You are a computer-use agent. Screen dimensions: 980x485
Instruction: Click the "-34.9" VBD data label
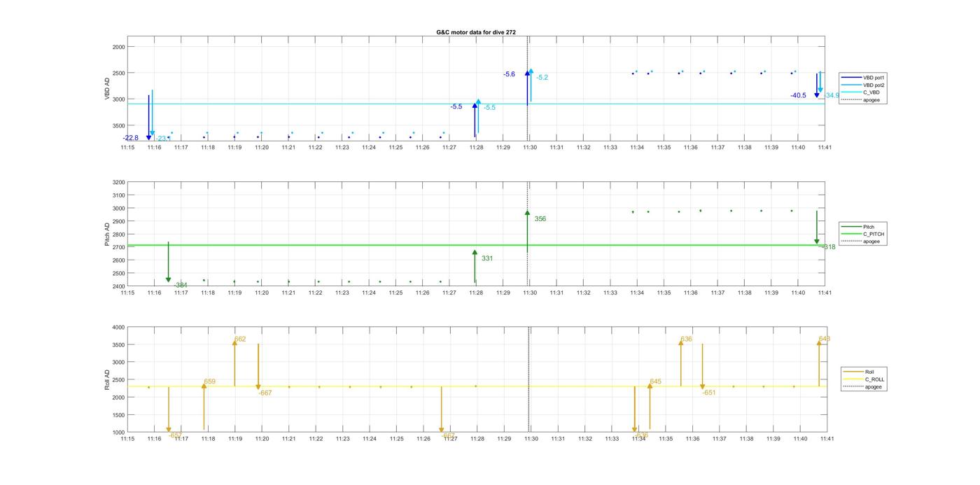[832, 95]
